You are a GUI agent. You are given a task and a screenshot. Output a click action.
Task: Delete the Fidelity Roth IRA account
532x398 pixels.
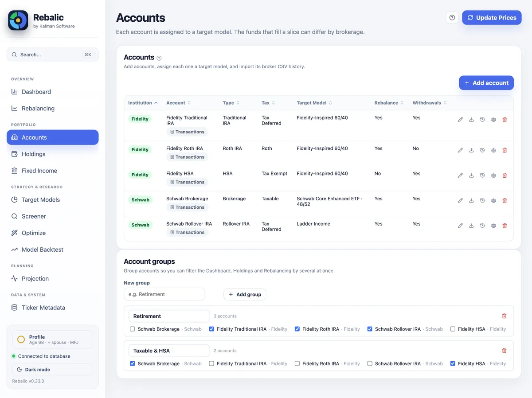[x=505, y=150]
